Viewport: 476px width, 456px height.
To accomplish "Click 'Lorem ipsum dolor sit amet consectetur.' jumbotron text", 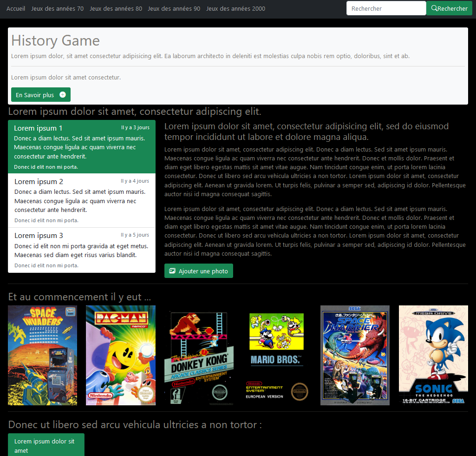I will 66,78.
